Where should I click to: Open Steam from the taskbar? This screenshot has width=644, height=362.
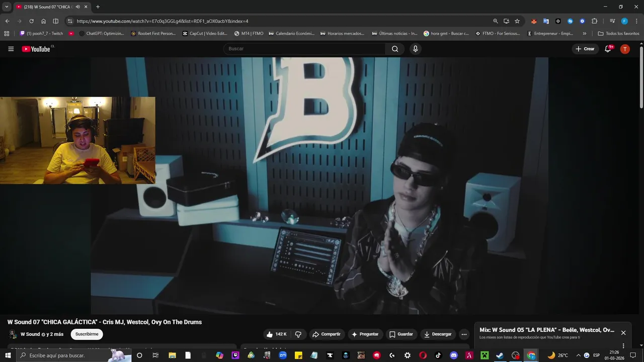click(500, 355)
